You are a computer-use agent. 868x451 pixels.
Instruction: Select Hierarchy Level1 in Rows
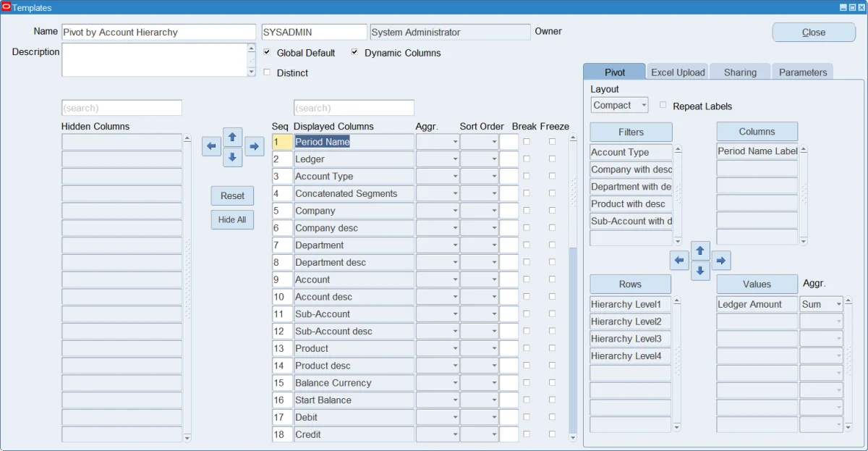point(631,304)
